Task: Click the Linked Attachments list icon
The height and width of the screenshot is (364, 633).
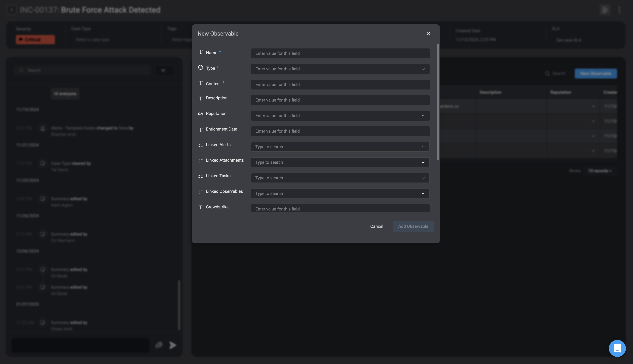Action: [x=200, y=160]
